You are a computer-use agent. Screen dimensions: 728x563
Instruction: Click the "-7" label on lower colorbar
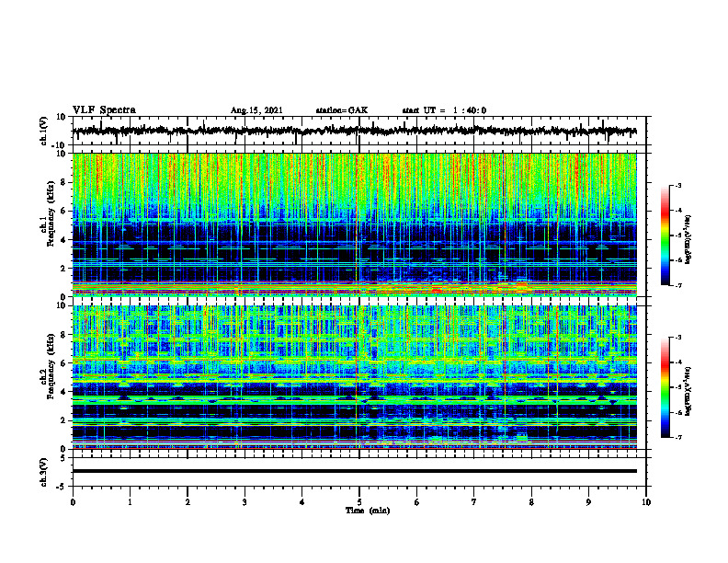678,437
